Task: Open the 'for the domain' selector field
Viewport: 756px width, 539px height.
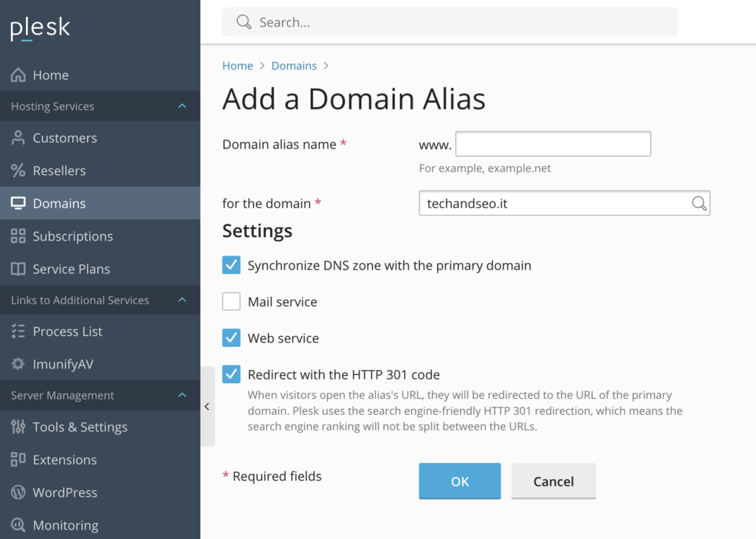Action: pyautogui.click(x=564, y=204)
